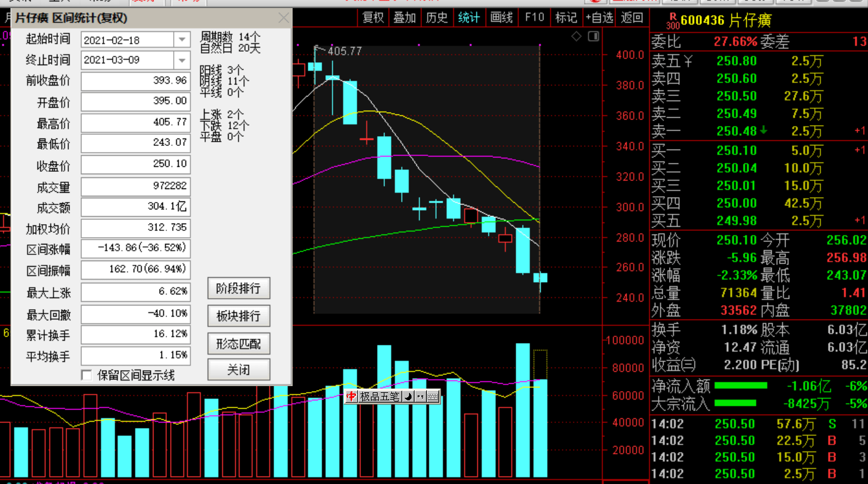Click the punctuation icon on the IME bar
Image resolution: width=868 pixels, height=484 pixels.
[420, 397]
